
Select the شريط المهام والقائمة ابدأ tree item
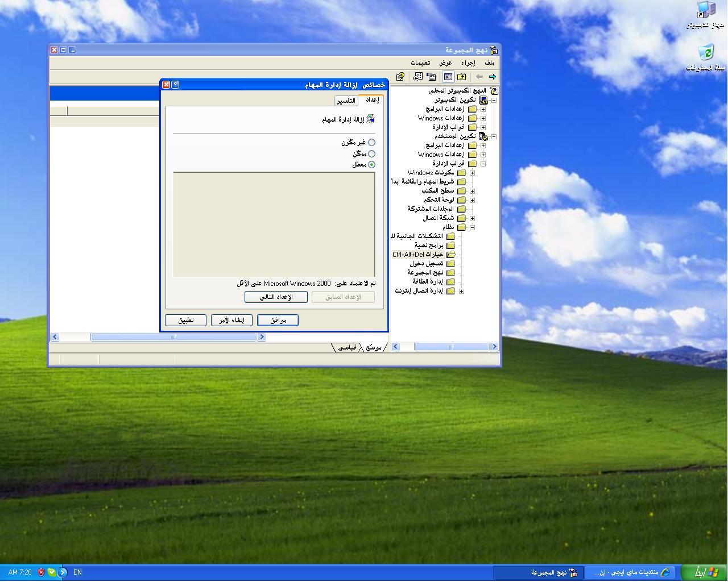click(x=423, y=182)
